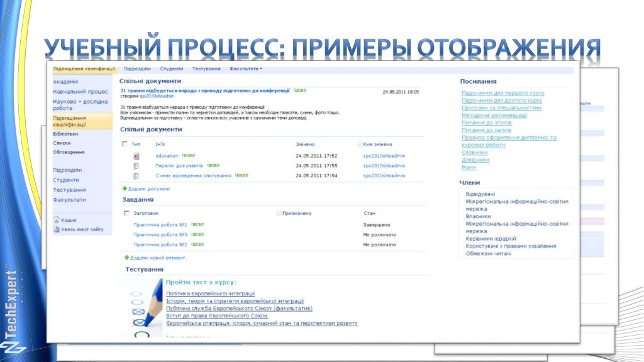Start test Політика європейської інтеграції
The width and height of the screenshot is (644, 362).
tap(210, 294)
